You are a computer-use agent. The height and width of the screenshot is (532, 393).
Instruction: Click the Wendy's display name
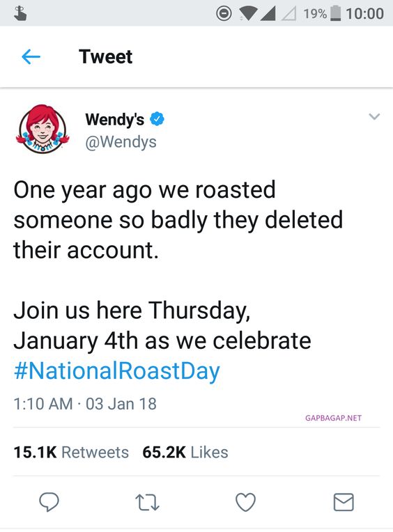pyautogui.click(x=115, y=120)
